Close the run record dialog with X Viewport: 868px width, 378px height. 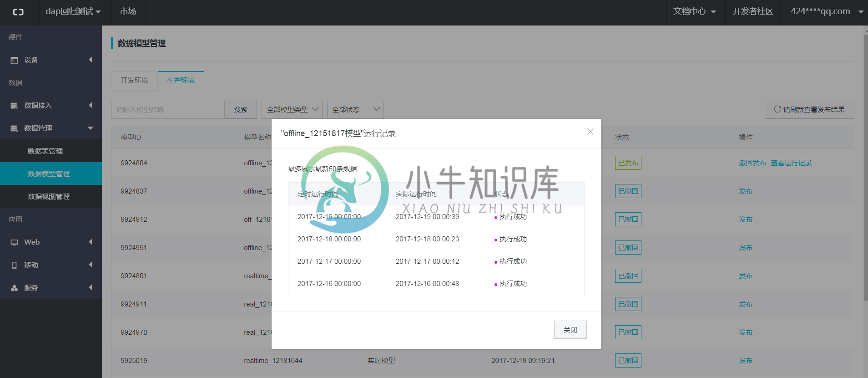click(590, 132)
